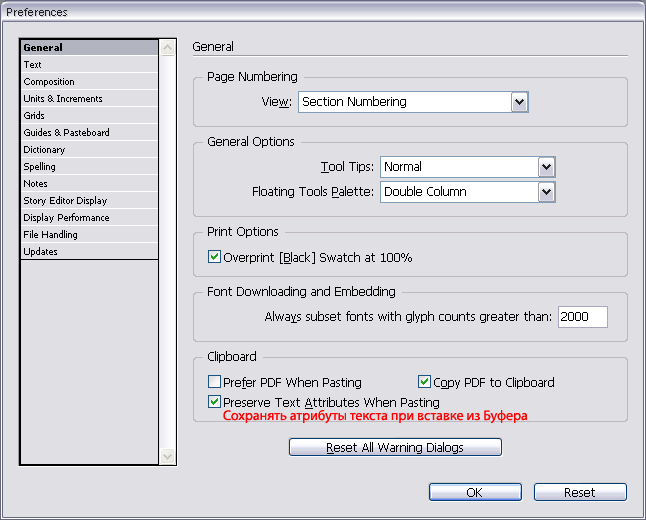
Task: Click the glyph count field showing 2000
Action: click(x=583, y=316)
